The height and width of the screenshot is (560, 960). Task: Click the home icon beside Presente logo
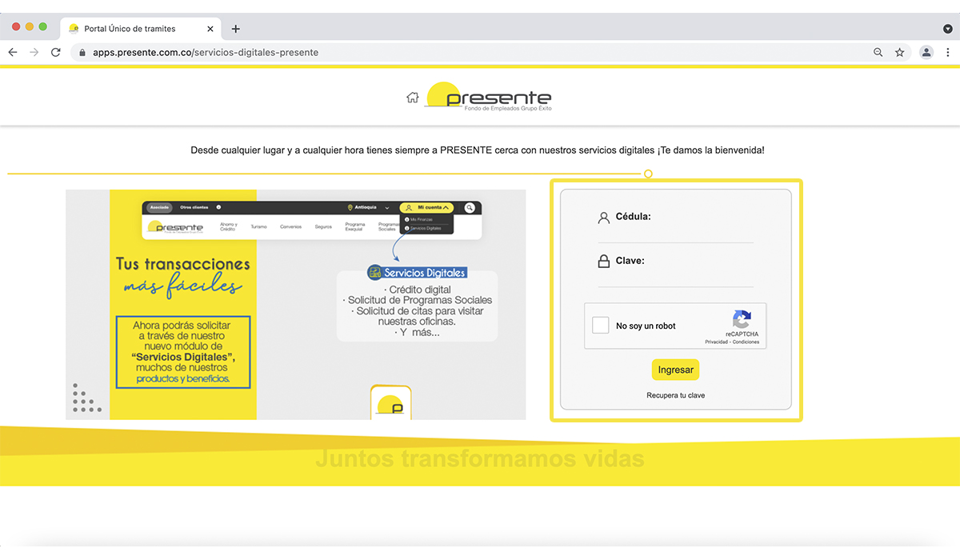412,98
